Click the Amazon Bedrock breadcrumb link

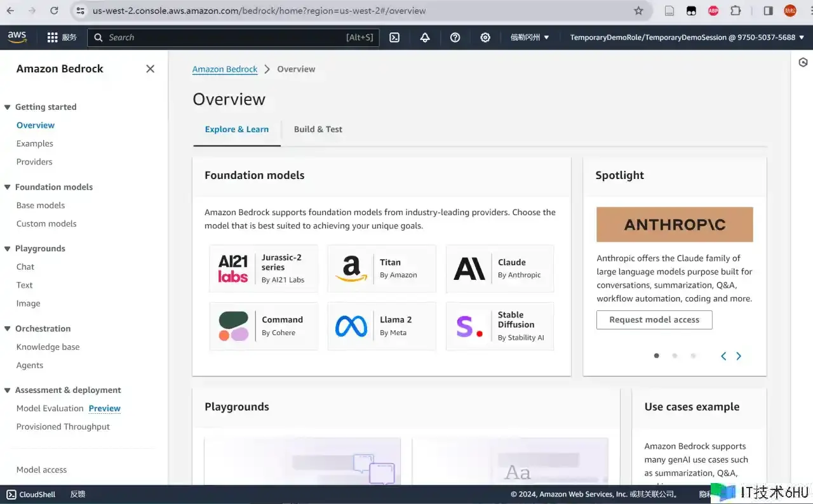point(225,69)
